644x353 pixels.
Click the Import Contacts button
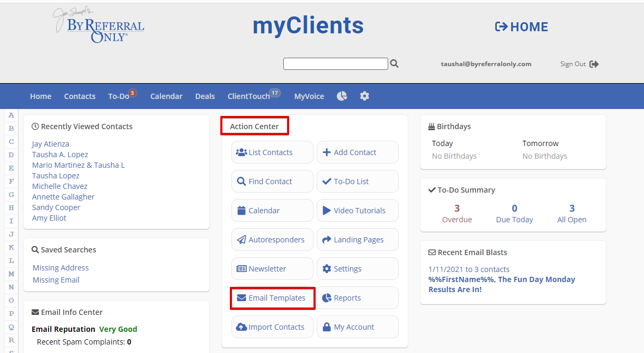tap(272, 327)
